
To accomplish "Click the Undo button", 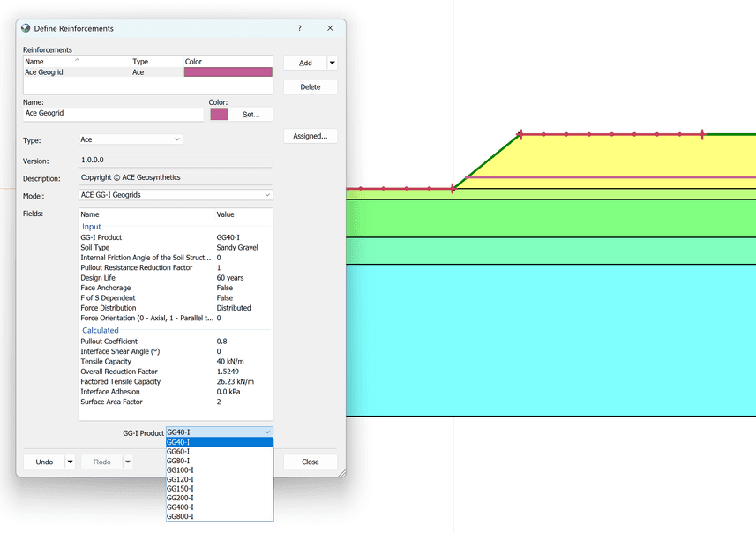I will 44,462.
